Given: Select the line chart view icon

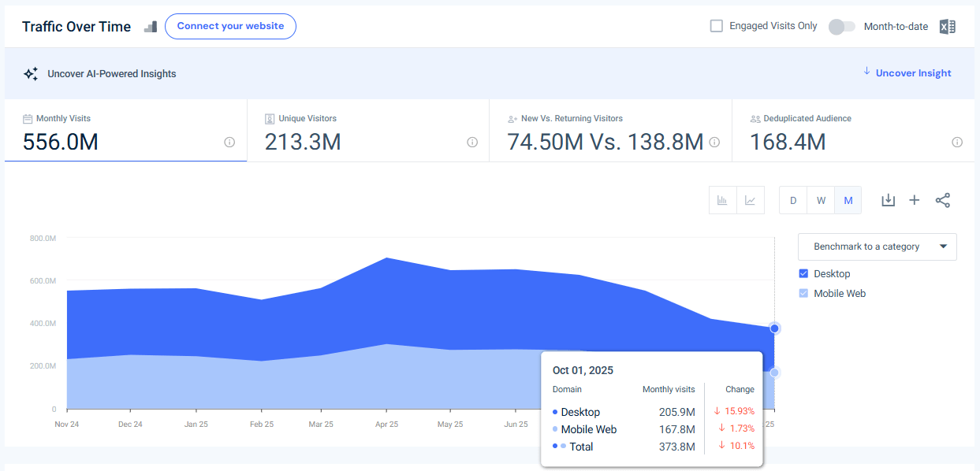Looking at the screenshot, I should [750, 200].
